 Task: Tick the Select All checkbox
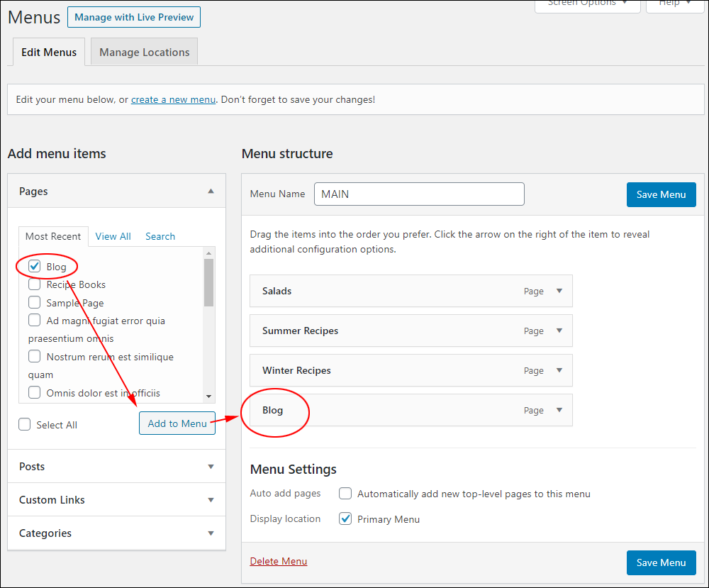click(25, 425)
